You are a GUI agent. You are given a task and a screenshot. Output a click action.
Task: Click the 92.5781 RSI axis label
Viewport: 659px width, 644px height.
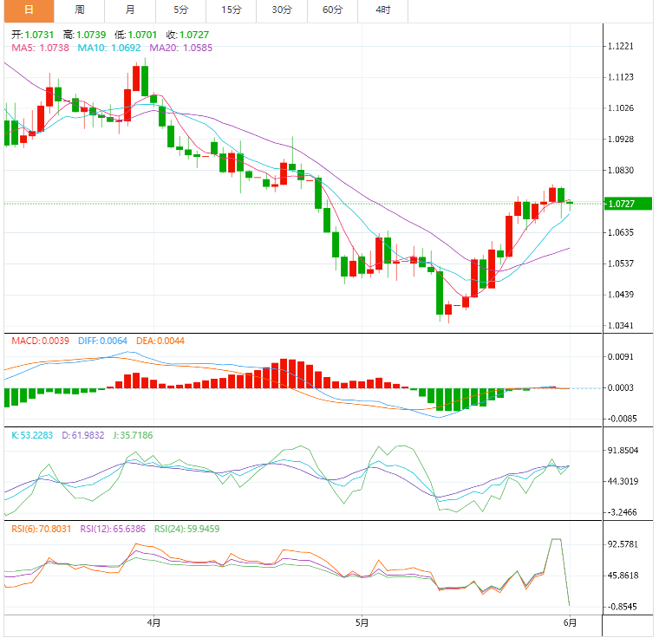point(623,545)
